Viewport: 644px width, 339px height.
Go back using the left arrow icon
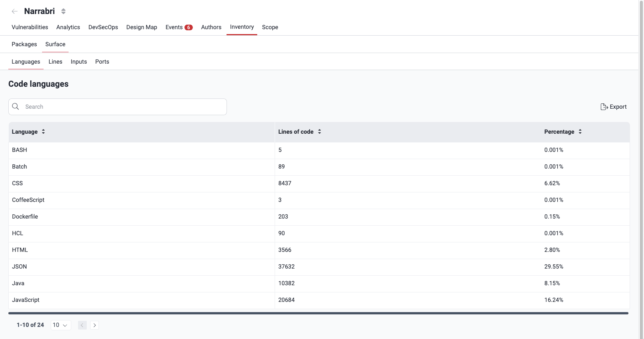coord(15,11)
